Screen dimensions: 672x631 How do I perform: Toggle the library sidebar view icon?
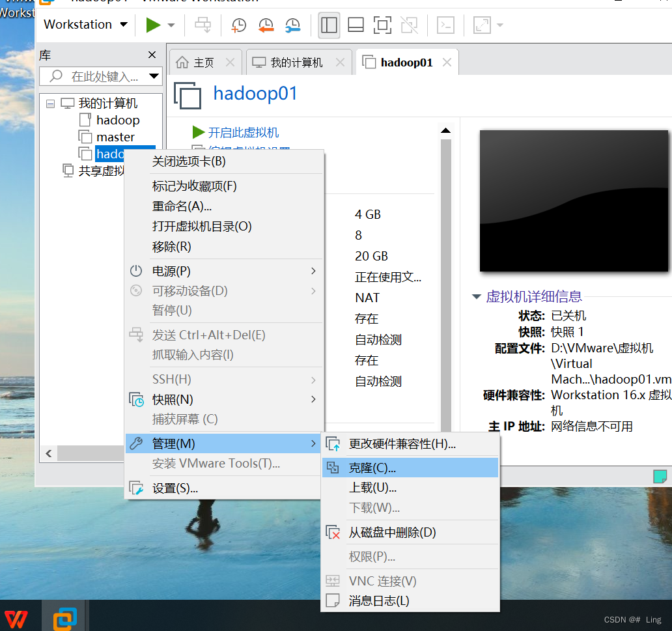click(329, 25)
